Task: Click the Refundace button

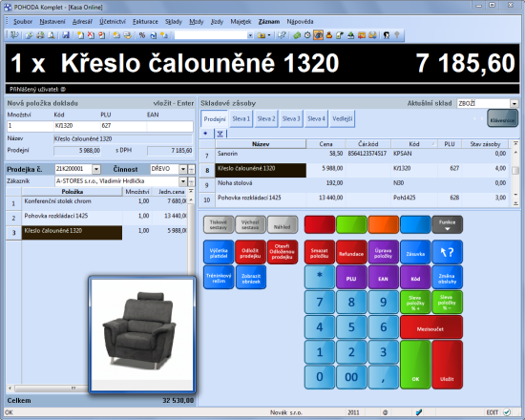Action: [351, 252]
